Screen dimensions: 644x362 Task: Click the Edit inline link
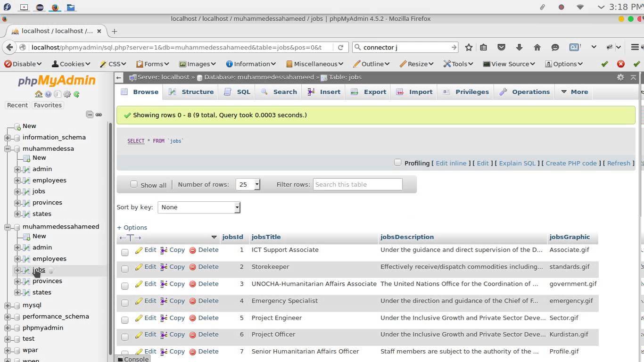(x=451, y=163)
